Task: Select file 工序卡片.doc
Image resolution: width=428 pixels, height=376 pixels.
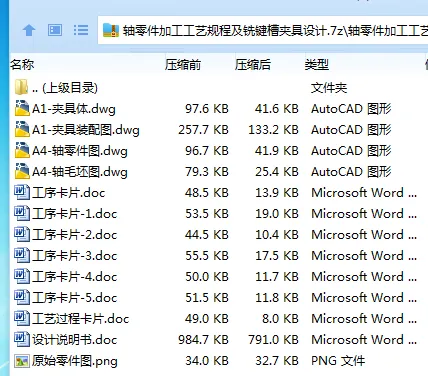Action: pyautogui.click(x=69, y=193)
